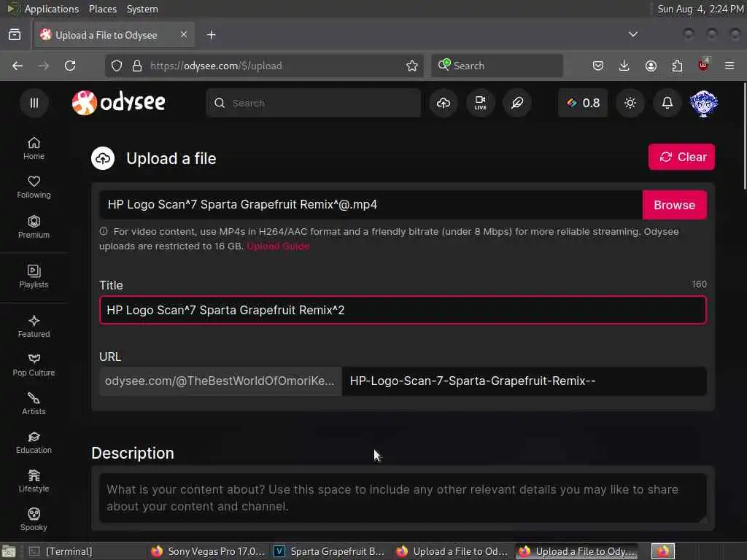Open the Places menu
This screenshot has height=560, width=747.
click(102, 9)
